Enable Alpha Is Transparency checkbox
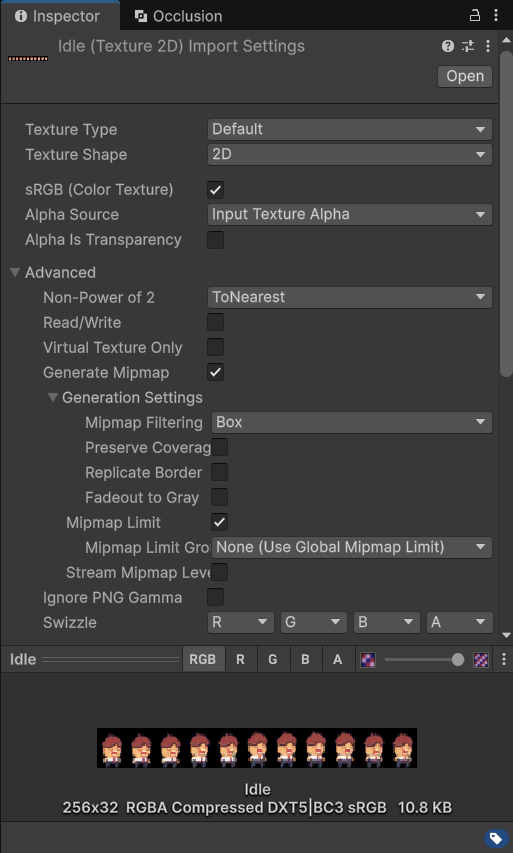The image size is (513, 853). (x=215, y=240)
